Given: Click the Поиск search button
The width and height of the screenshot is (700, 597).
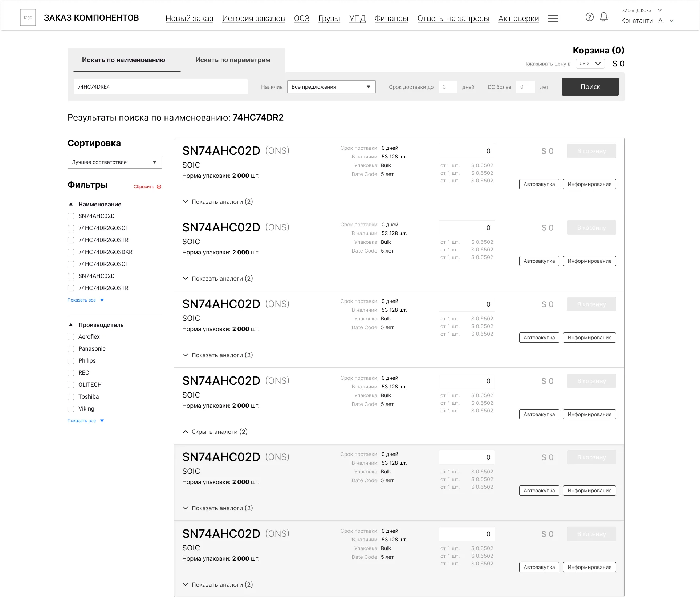Looking at the screenshot, I should coord(590,87).
